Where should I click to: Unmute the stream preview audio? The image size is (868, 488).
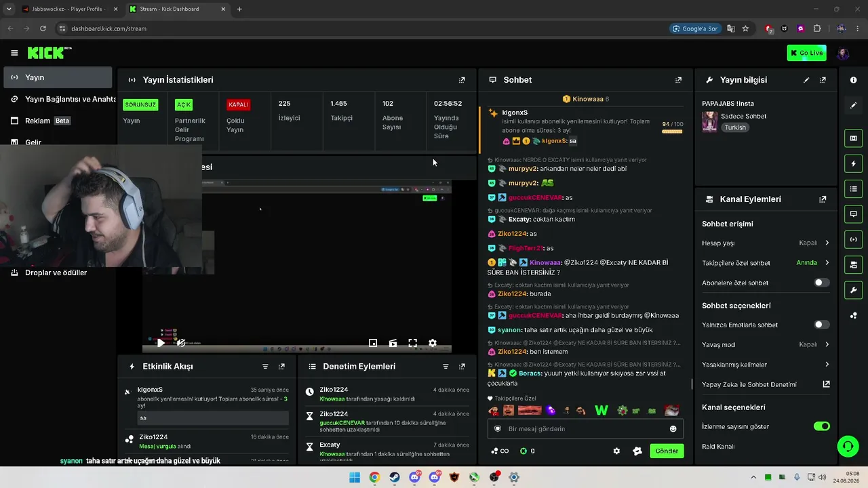(x=181, y=343)
